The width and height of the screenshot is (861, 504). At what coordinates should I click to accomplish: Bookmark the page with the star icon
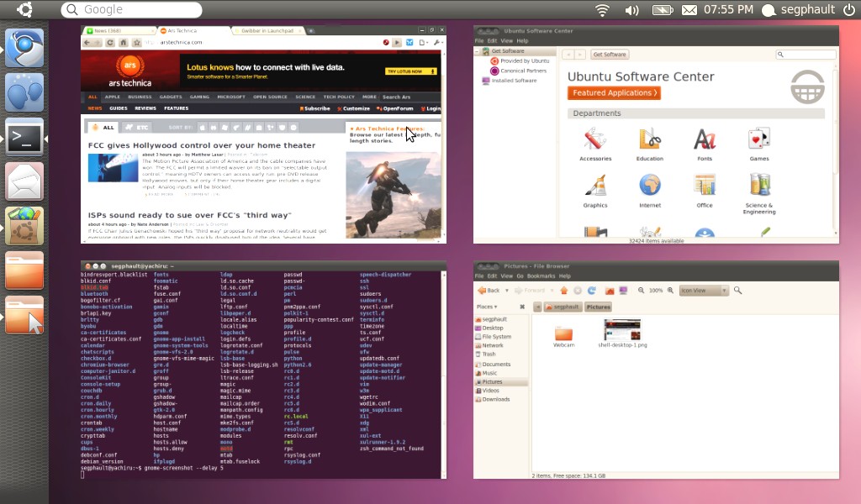(137, 42)
